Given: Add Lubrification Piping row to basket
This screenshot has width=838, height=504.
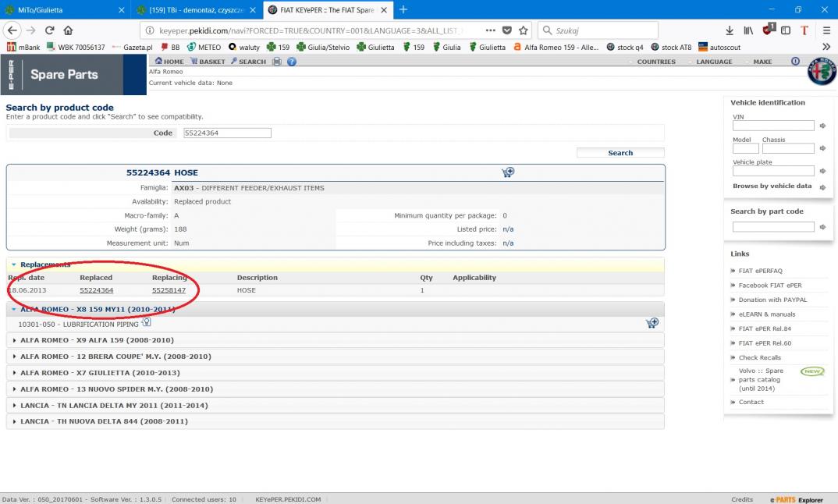Looking at the screenshot, I should tap(652, 323).
